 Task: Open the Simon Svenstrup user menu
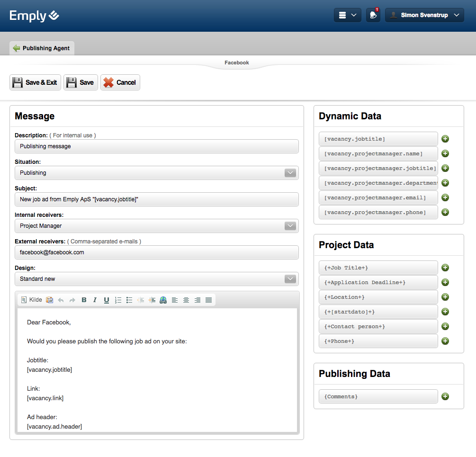tap(424, 15)
